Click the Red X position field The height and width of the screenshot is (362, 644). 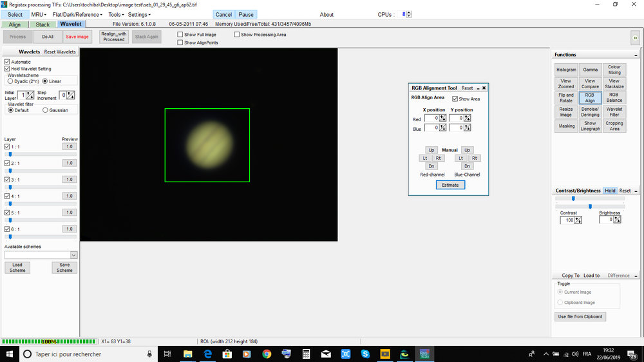point(431,118)
